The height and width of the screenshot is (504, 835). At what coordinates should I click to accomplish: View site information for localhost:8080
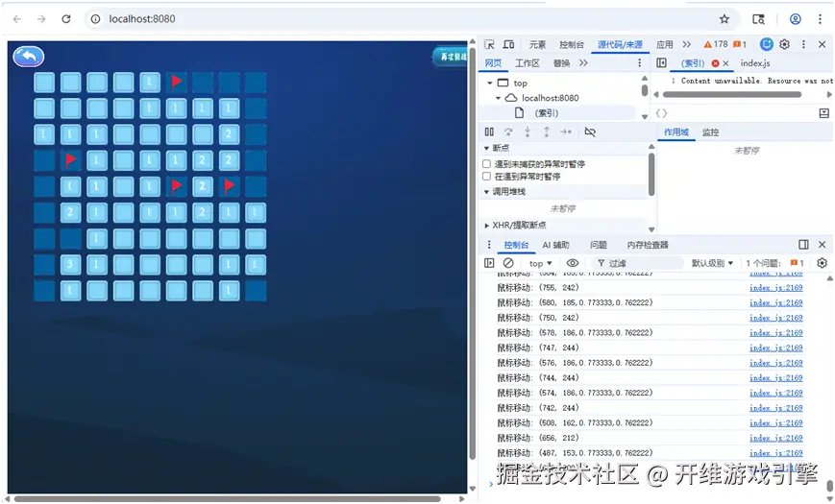point(95,19)
